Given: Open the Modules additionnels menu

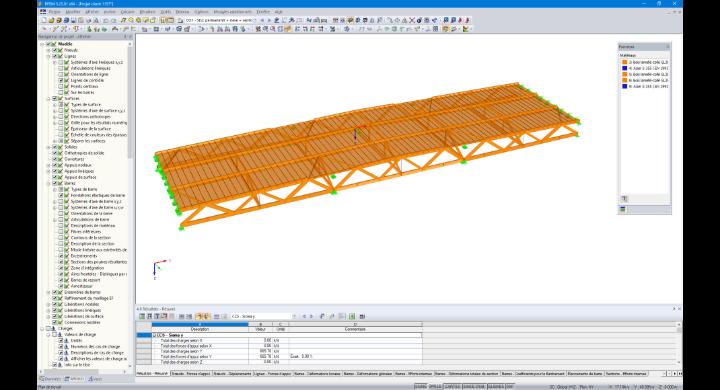Looking at the screenshot, I should click(x=232, y=11).
